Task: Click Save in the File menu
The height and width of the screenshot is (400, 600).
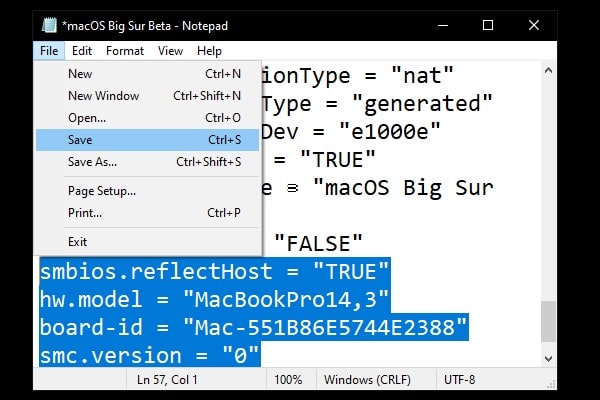Action: tap(147, 140)
